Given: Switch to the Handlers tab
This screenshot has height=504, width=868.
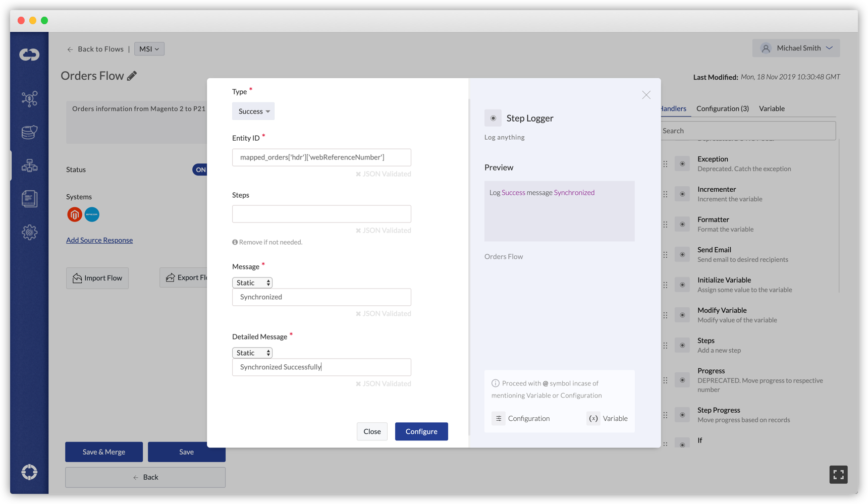Looking at the screenshot, I should click(673, 108).
